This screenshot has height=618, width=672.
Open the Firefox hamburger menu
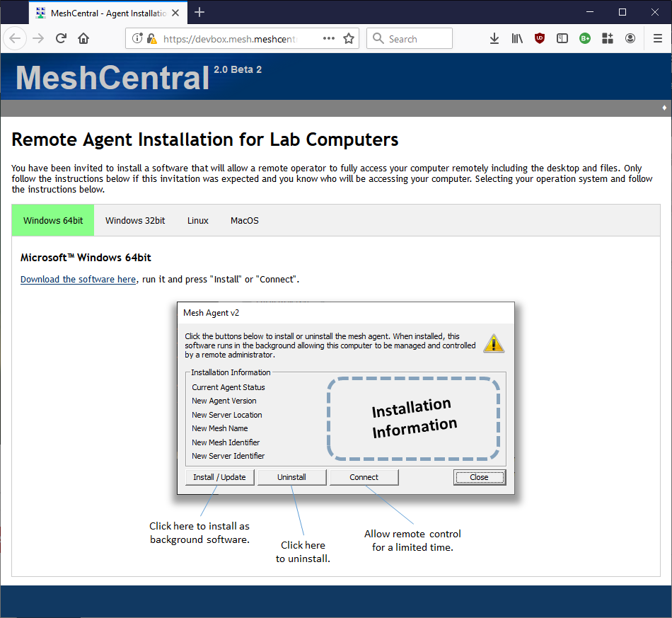[x=658, y=39]
